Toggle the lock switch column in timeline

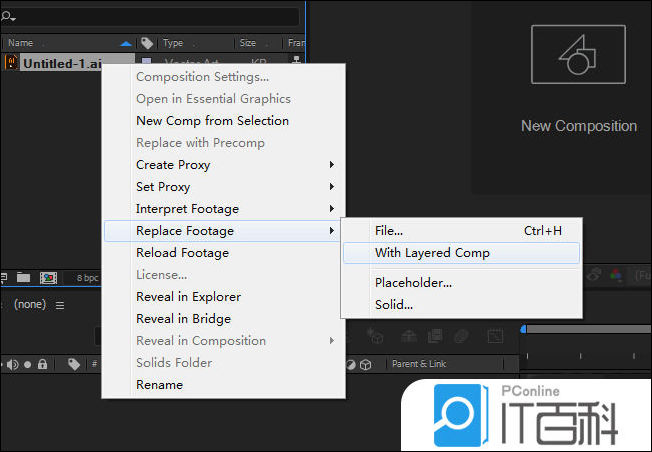[42, 364]
